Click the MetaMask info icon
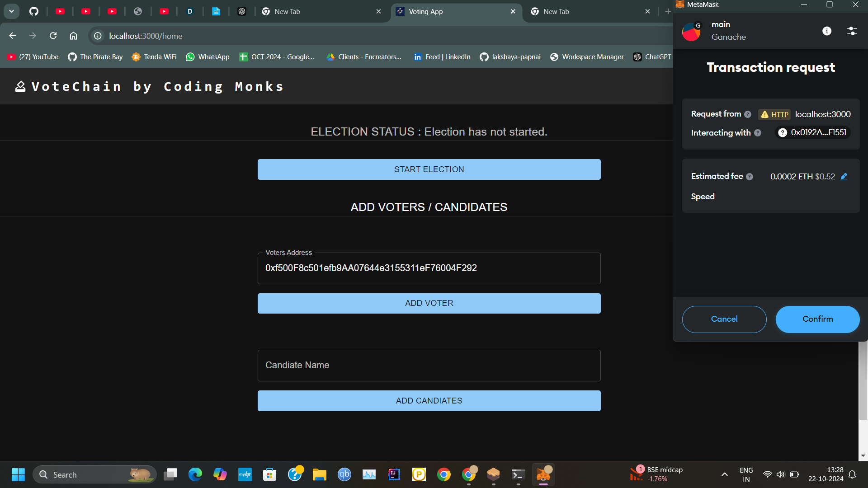 [x=827, y=31]
